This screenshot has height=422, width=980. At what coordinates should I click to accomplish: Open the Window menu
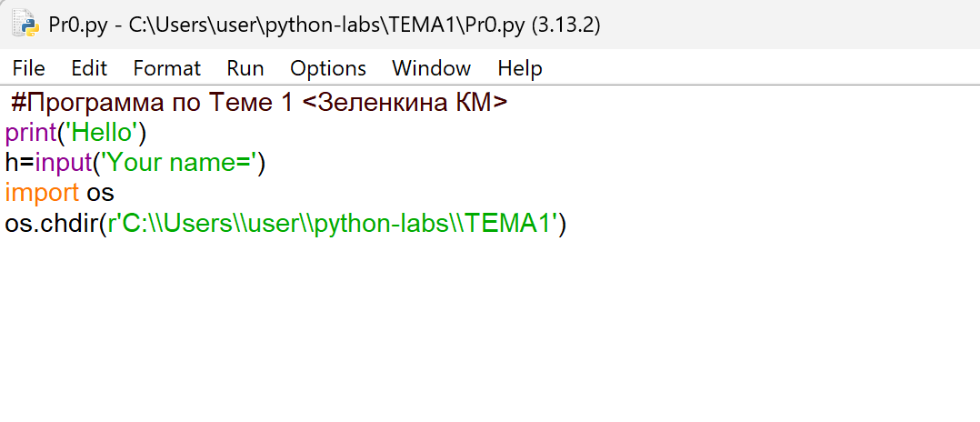[431, 68]
